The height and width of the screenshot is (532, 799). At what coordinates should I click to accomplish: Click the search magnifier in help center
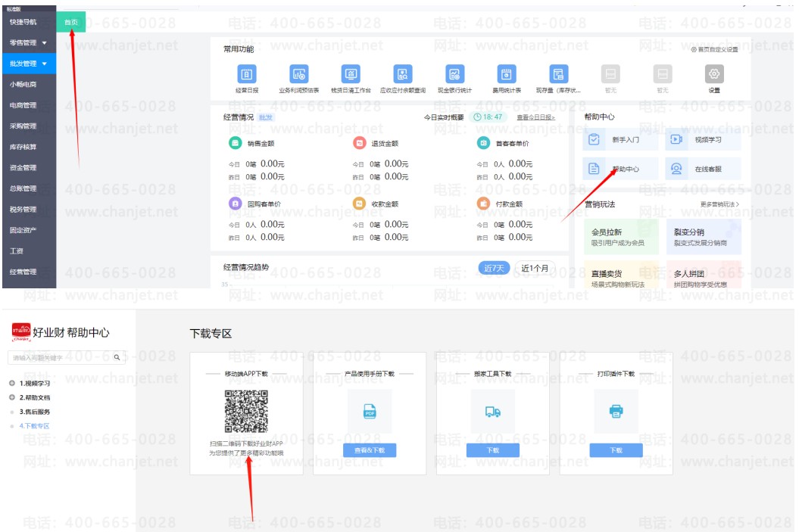pos(117,357)
